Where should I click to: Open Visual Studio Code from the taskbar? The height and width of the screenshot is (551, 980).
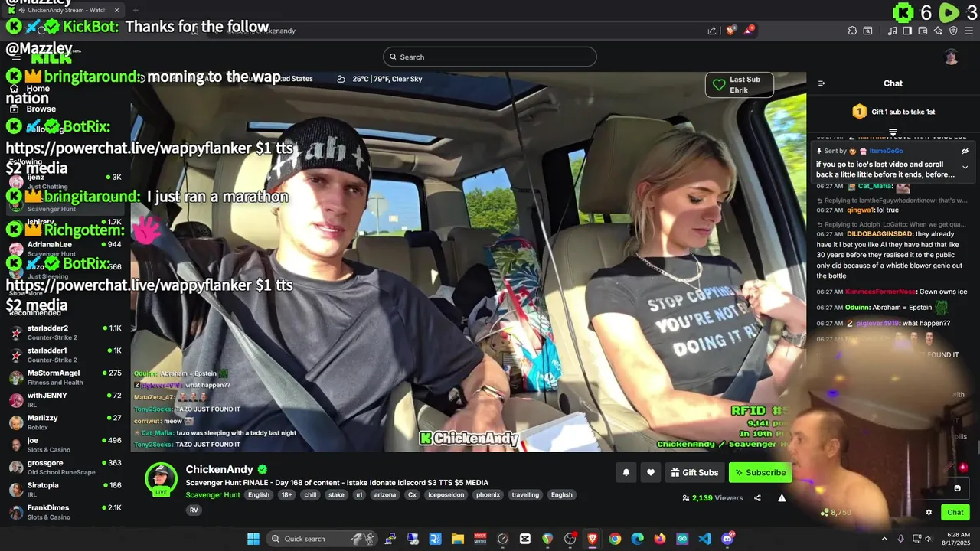click(x=705, y=539)
